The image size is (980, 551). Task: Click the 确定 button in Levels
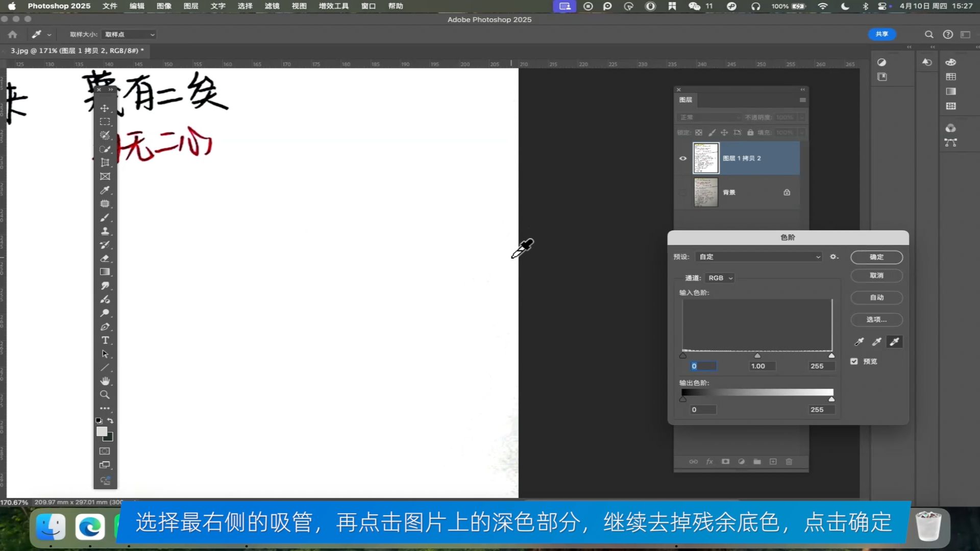click(876, 257)
